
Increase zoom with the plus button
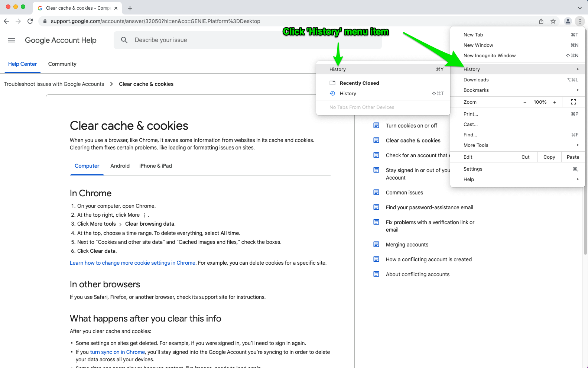click(x=554, y=102)
